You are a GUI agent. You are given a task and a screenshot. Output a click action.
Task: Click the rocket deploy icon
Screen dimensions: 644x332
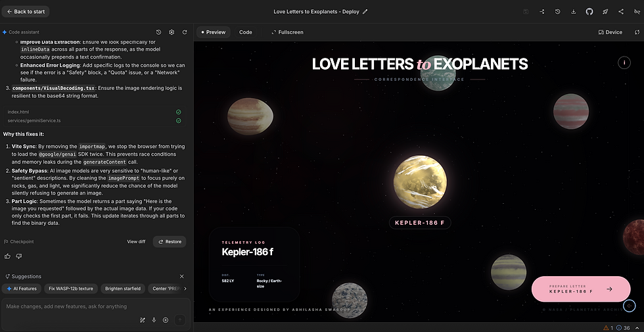pyautogui.click(x=605, y=12)
